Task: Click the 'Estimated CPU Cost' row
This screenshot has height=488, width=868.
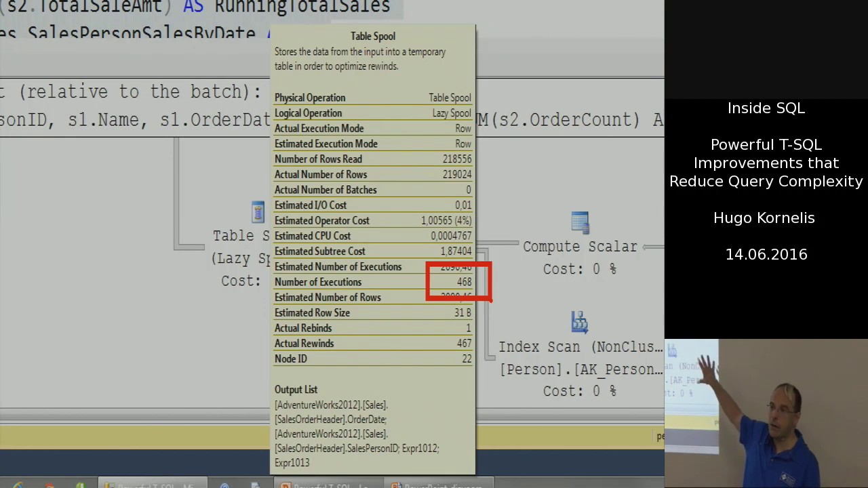Action: [x=373, y=236]
